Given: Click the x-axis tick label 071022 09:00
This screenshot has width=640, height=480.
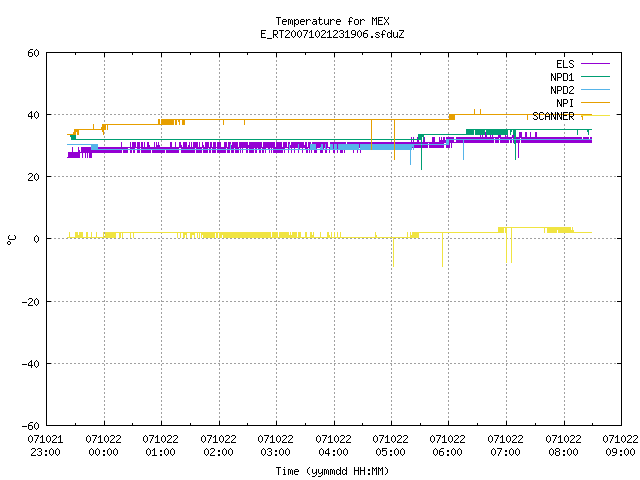Looking at the screenshot, I should [x=620, y=446].
